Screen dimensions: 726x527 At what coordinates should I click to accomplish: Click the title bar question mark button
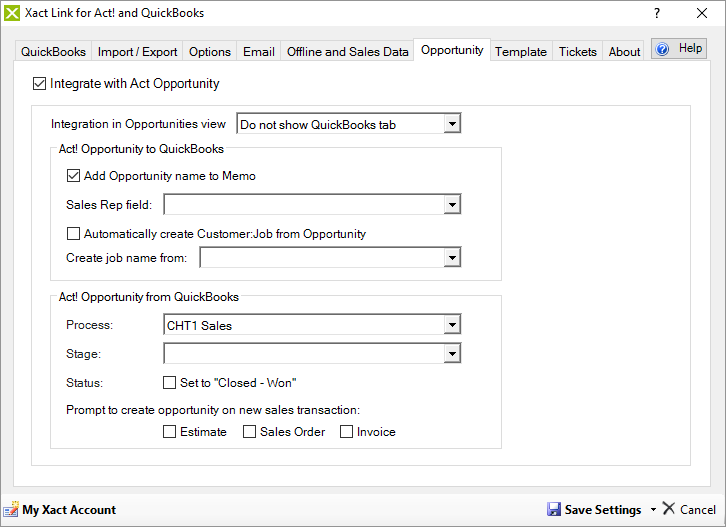click(657, 13)
